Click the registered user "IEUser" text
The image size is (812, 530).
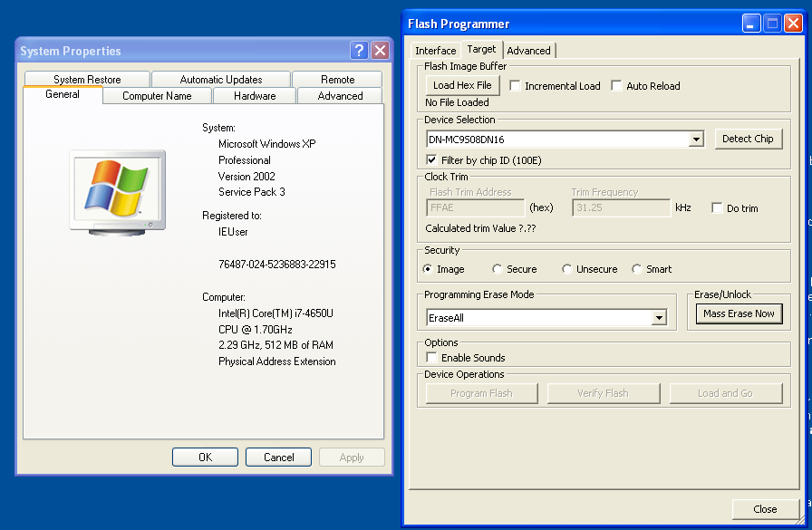(x=233, y=232)
